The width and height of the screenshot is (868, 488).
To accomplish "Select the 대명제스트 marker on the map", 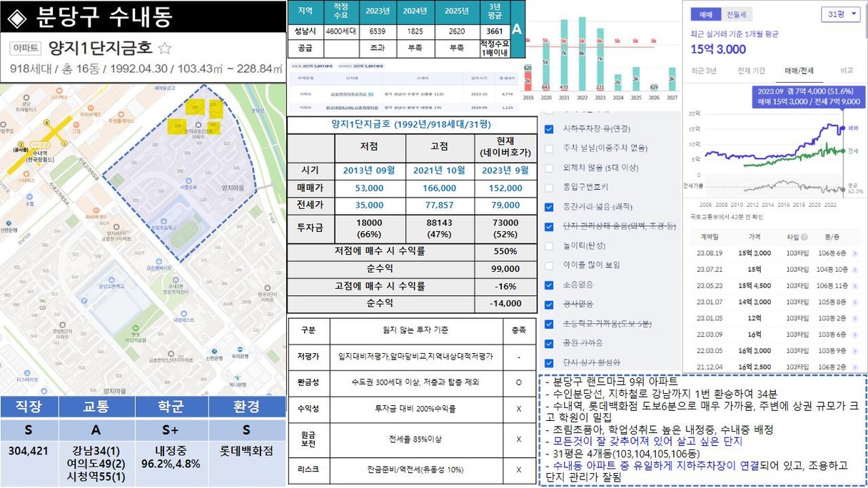I will [x=183, y=313].
